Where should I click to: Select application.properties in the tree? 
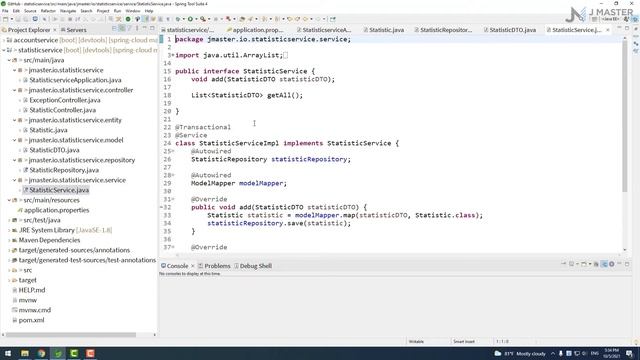56,210
